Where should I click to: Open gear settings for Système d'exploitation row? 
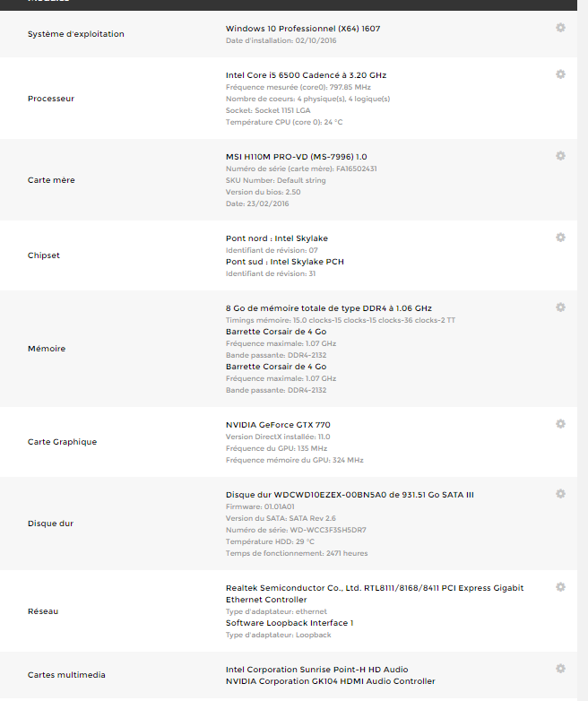(x=560, y=28)
